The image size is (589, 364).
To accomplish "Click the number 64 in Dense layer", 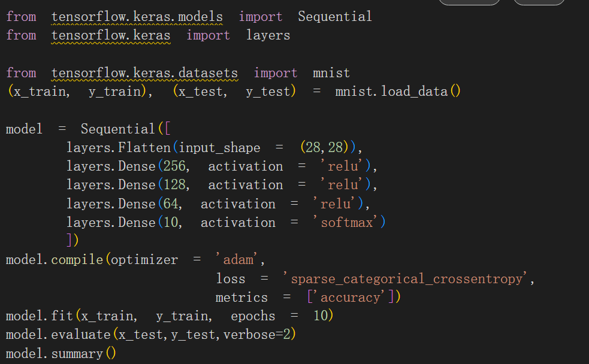I will [x=171, y=204].
